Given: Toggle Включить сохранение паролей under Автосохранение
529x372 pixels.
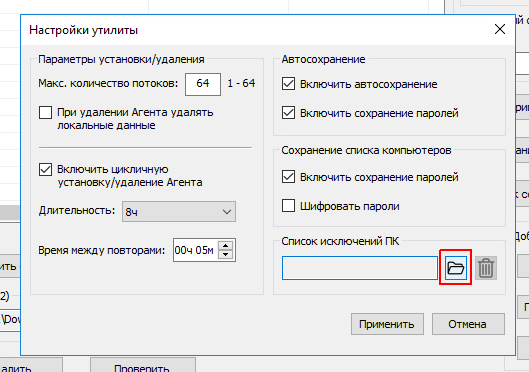Looking at the screenshot, I should click(x=288, y=113).
